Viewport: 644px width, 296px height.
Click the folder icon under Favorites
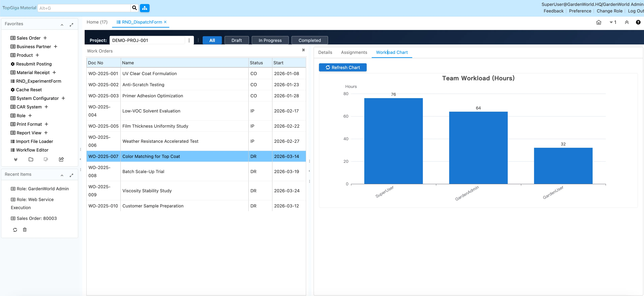[31, 159]
